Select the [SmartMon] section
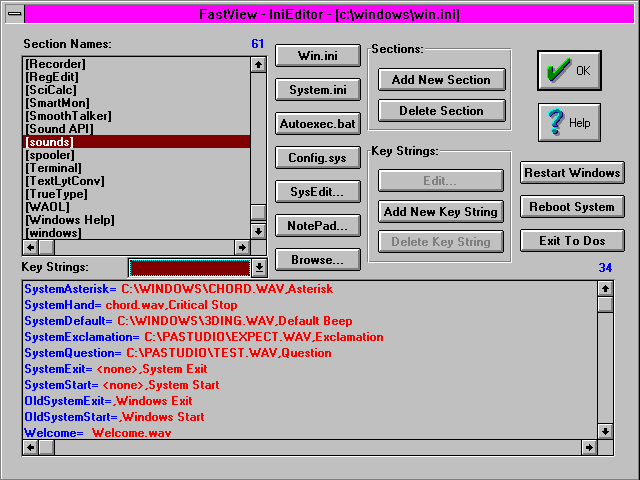Viewport: 640px width, 480px height. 136,103
